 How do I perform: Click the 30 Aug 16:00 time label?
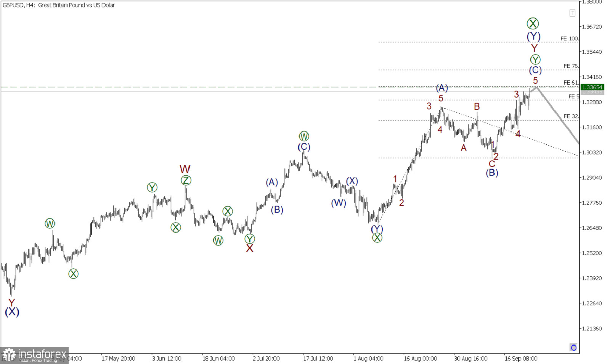[x=470, y=359]
